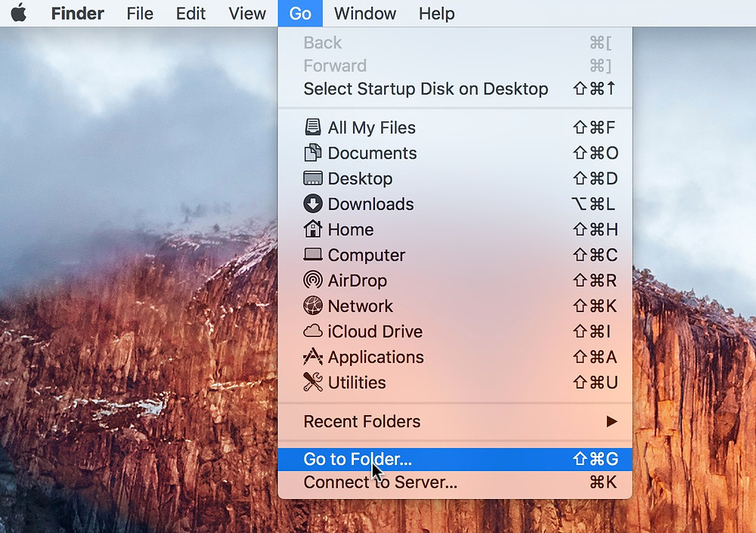
Task: Click the ⇧⌘A shortcut label
Action: coord(595,358)
